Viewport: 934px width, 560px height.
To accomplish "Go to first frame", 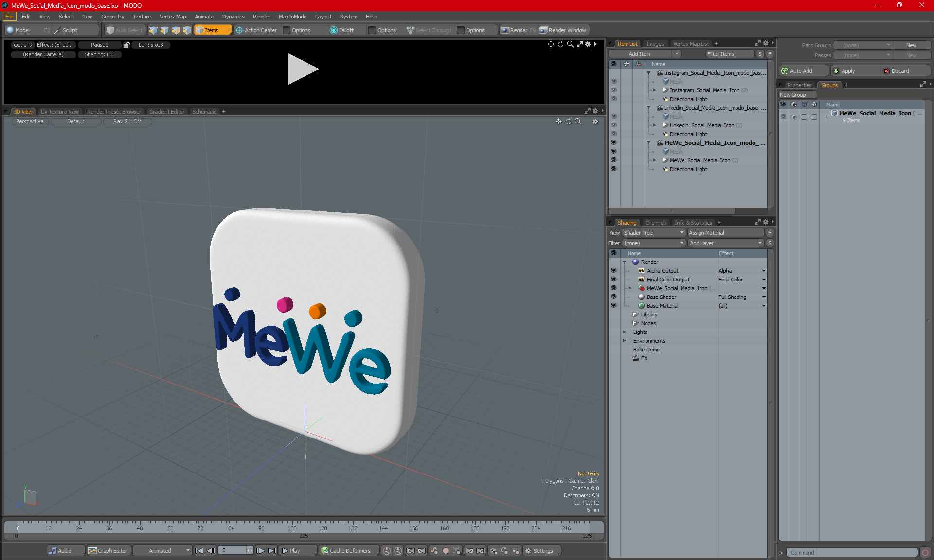I will (199, 551).
